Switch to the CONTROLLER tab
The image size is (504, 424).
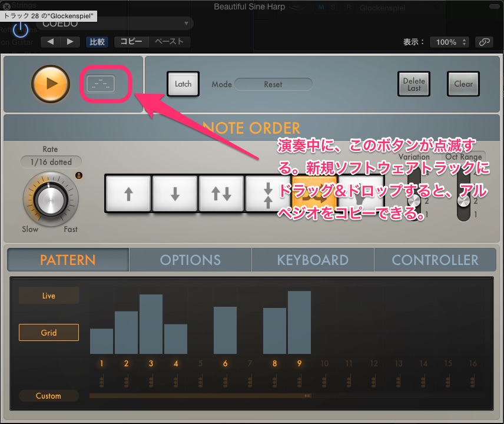point(435,260)
